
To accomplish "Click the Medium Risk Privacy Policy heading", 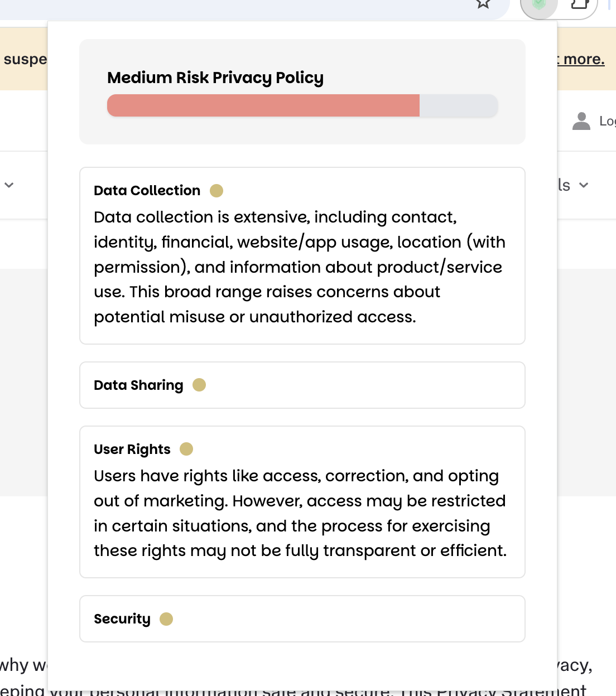I will click(x=215, y=78).
